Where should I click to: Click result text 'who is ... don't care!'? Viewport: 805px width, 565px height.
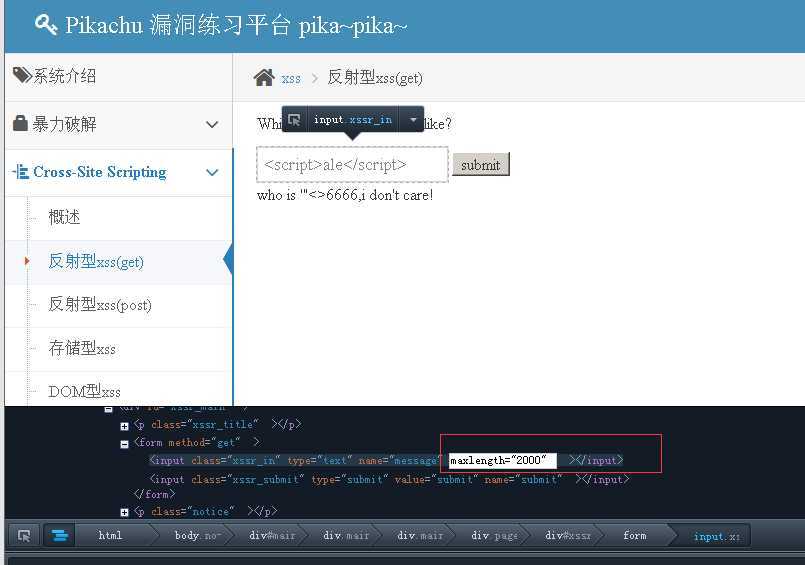(345, 195)
